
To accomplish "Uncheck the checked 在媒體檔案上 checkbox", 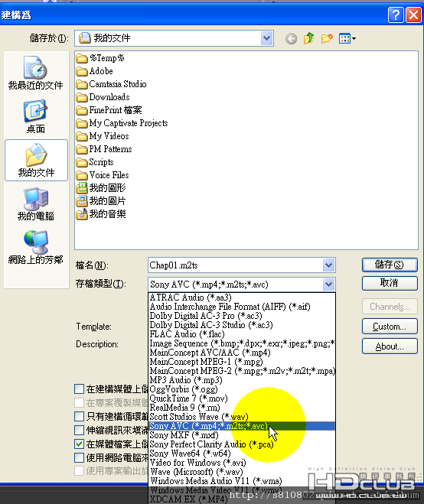I will click(x=79, y=444).
